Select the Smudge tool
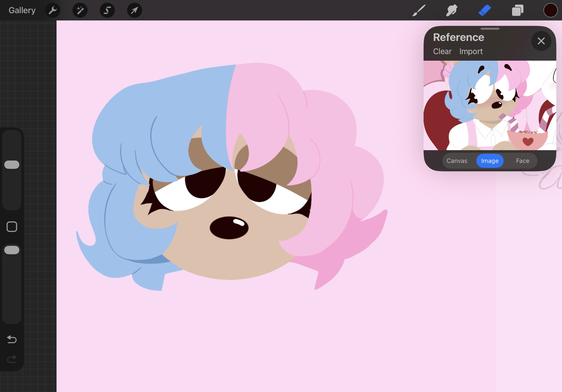Viewport: 562px width, 392px height. (x=452, y=10)
